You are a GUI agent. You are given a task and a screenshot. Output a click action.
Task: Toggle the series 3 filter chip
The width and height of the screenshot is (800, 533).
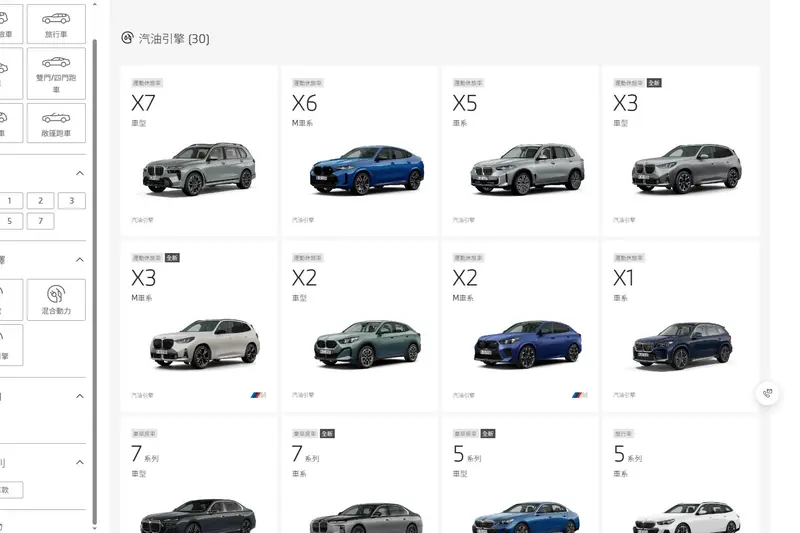click(x=71, y=200)
